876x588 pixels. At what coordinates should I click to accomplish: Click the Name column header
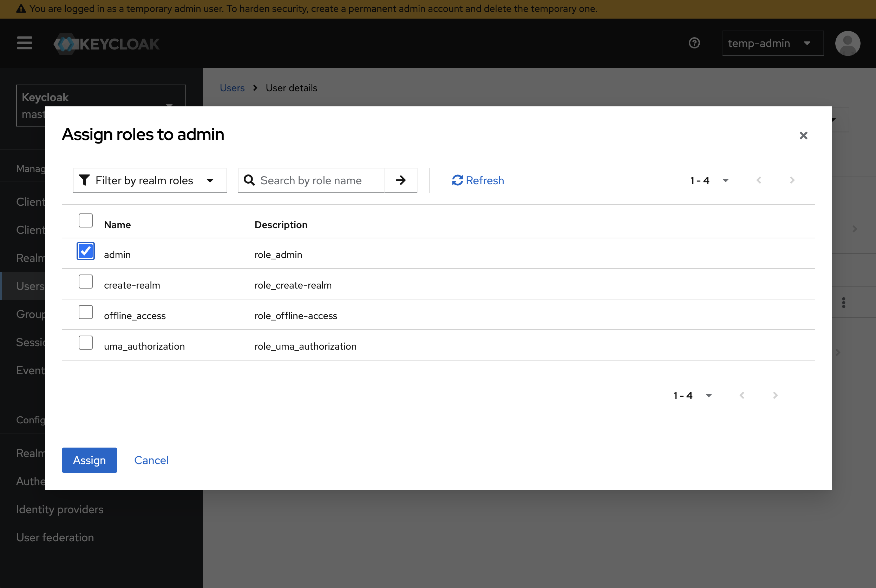[x=117, y=225]
